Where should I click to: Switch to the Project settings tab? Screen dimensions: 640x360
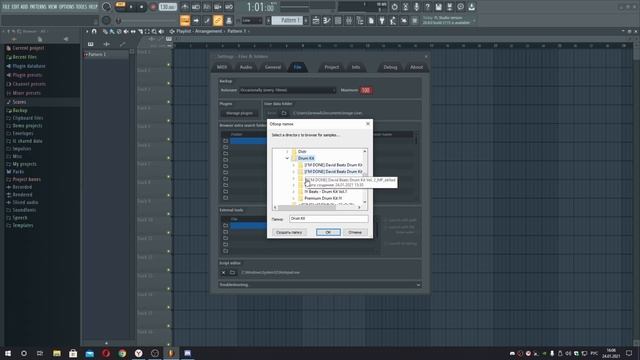[x=331, y=67]
